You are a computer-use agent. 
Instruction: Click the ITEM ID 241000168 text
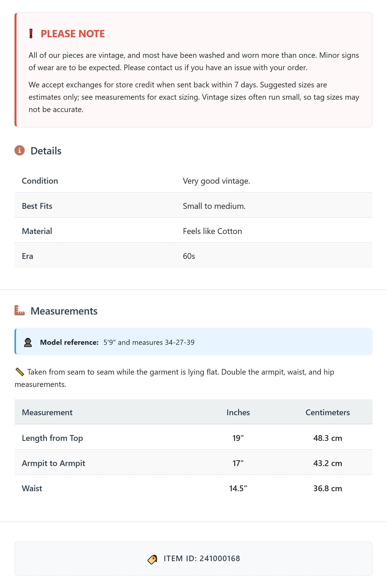click(202, 558)
